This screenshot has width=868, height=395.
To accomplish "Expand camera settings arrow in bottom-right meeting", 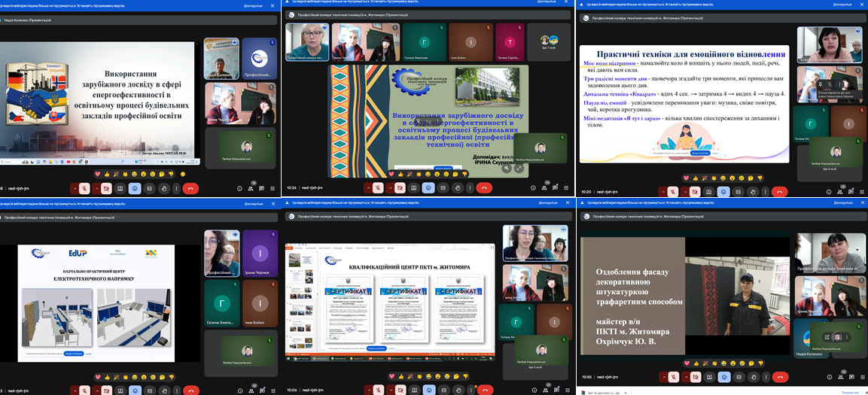I will [684, 376].
